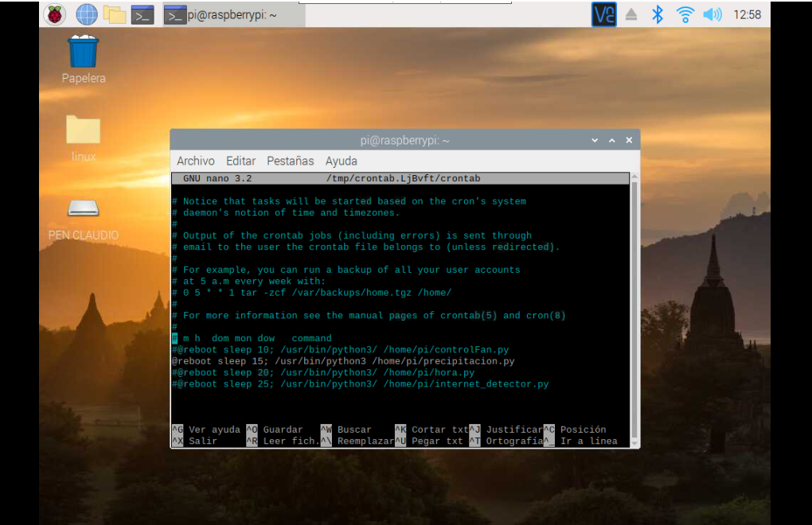Image resolution: width=812 pixels, height=525 pixels.
Task: Open the Ayuda menu
Action: [x=341, y=161]
